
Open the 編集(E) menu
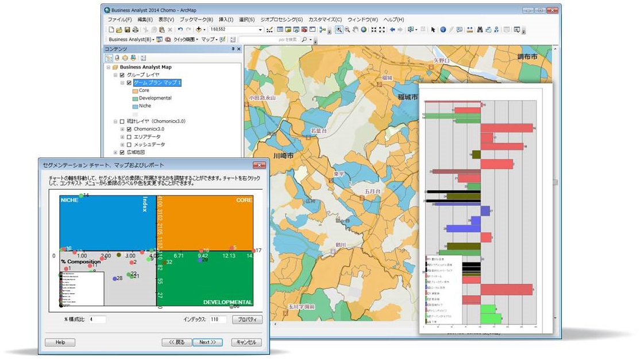pos(145,20)
